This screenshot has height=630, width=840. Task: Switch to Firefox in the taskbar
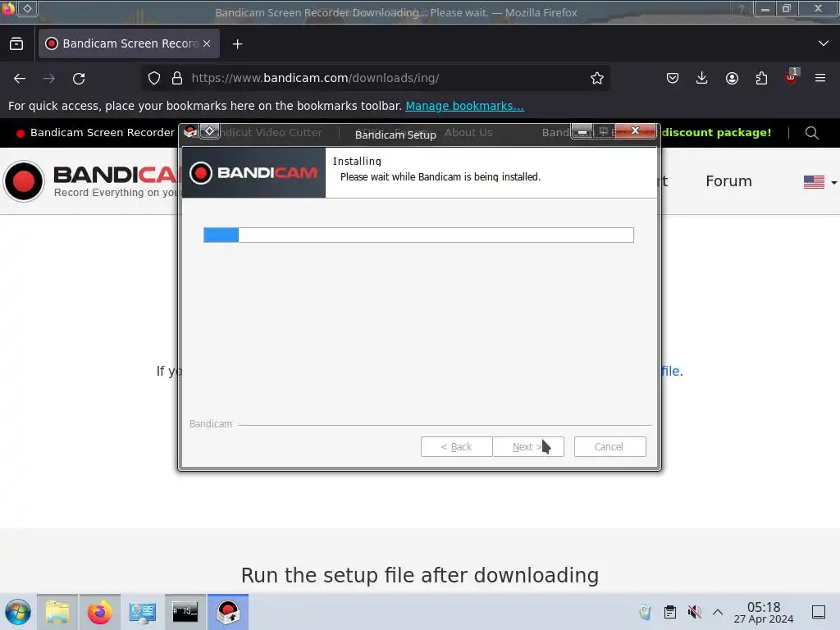click(99, 612)
